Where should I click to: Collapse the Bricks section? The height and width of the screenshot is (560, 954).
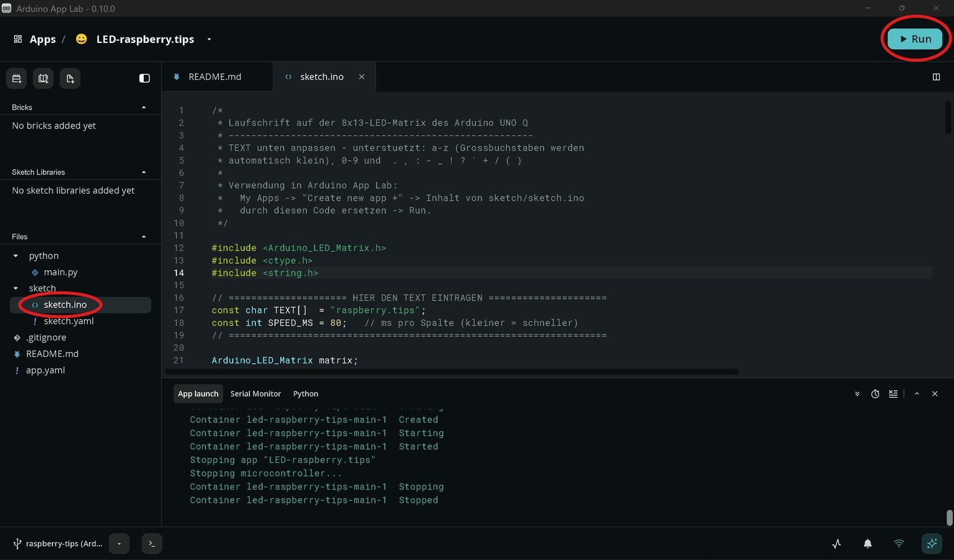[144, 107]
